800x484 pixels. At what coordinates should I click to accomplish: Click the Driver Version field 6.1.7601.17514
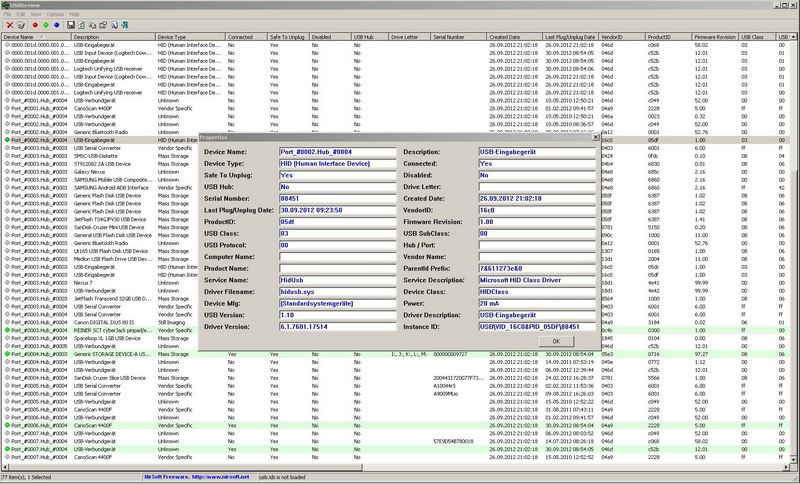(337, 326)
